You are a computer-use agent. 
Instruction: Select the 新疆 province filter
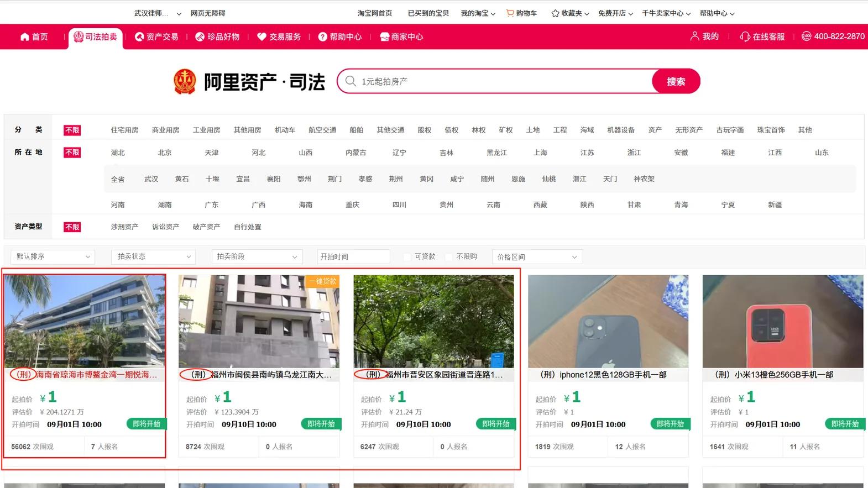click(x=775, y=205)
